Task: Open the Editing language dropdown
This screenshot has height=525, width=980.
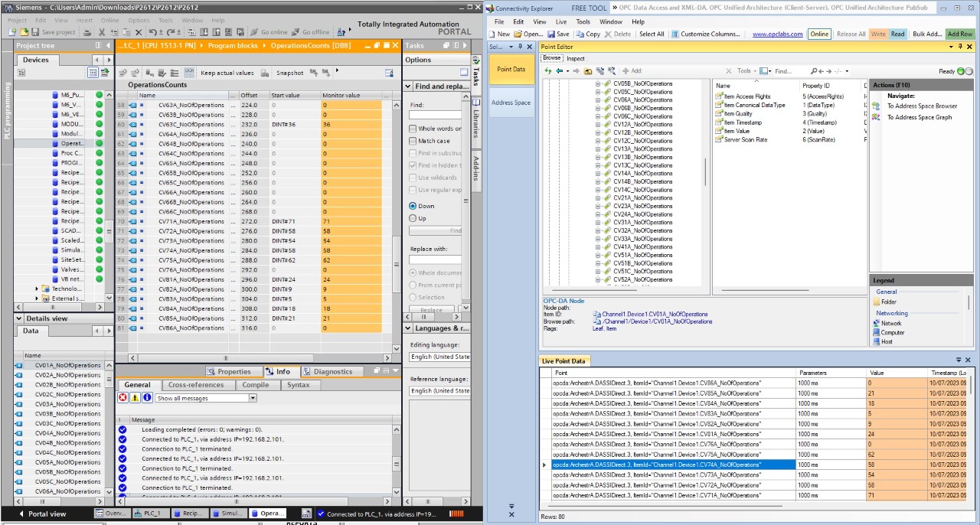Action: [439, 357]
